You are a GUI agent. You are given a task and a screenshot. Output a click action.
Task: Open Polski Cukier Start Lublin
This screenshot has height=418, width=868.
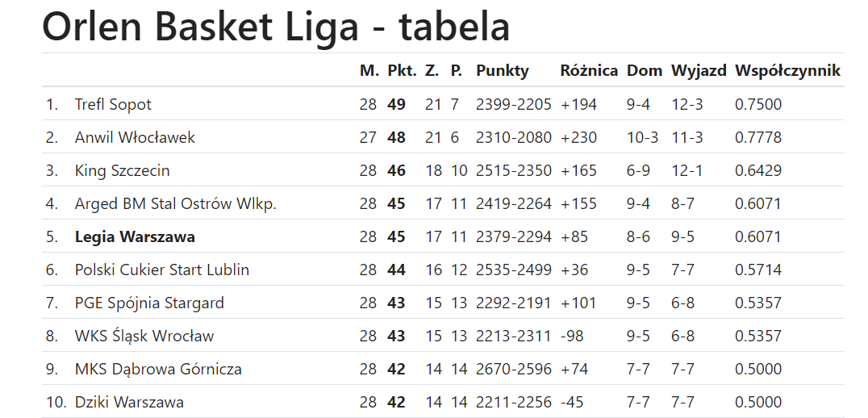point(161,270)
